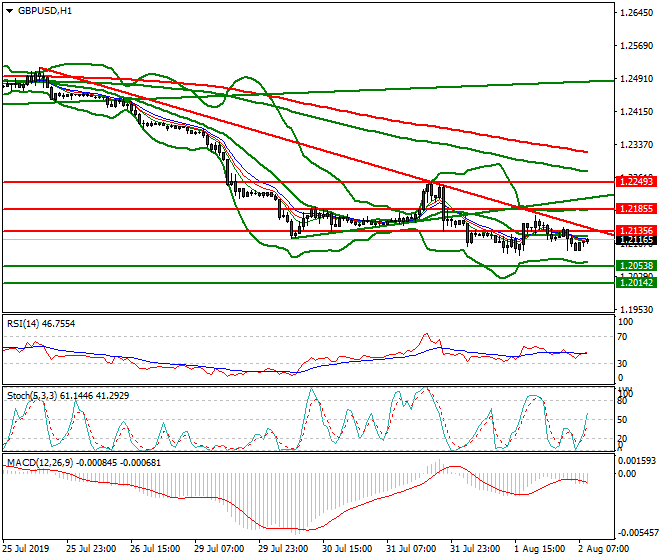Click the 2 Aug 07:00 time label
Viewport: 660px width, 560px height.
coord(604,549)
